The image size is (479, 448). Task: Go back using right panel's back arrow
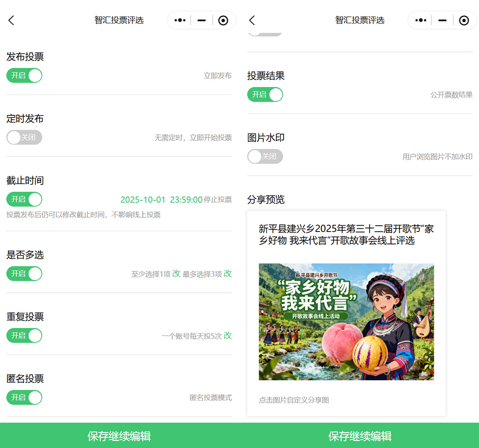[x=252, y=20]
